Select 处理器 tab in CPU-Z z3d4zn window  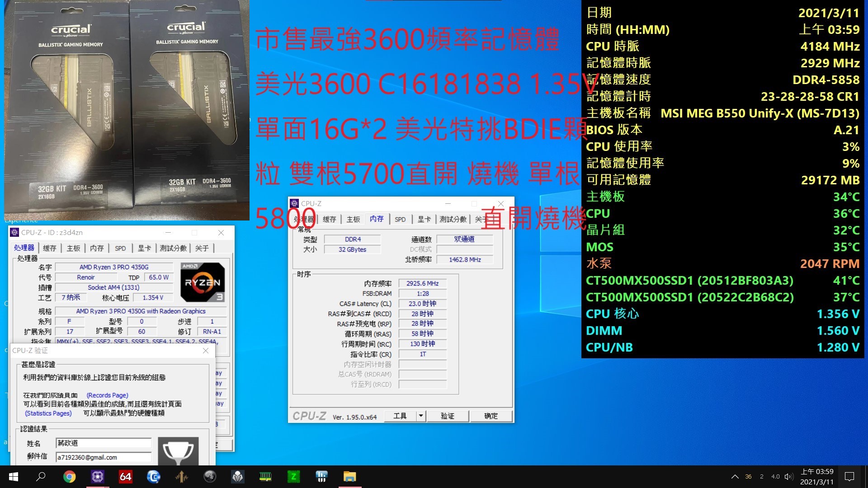[24, 248]
